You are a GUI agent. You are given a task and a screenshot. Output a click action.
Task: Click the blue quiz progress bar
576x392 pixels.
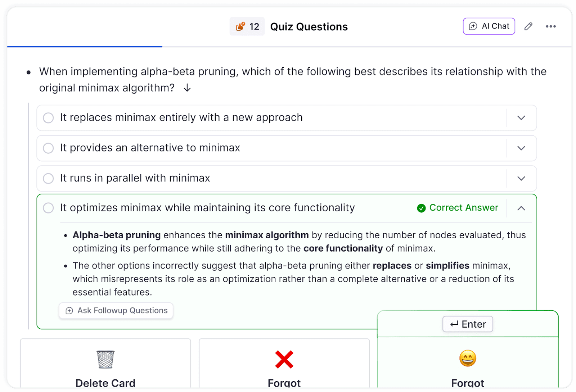click(x=85, y=46)
